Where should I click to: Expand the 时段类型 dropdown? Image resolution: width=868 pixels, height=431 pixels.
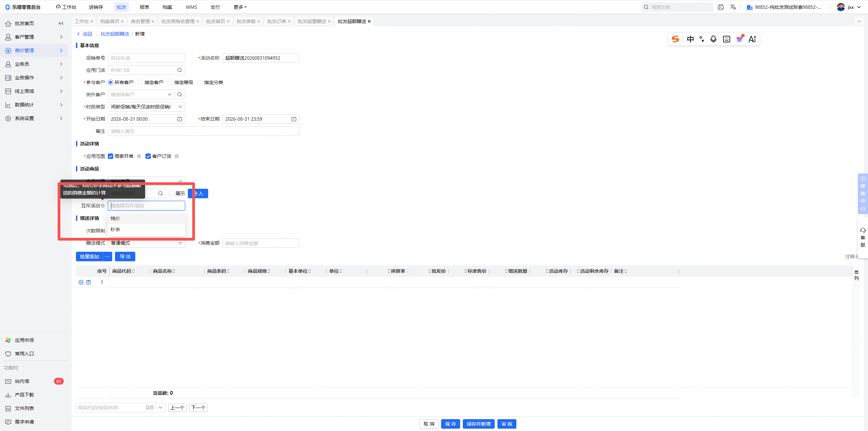146,107
